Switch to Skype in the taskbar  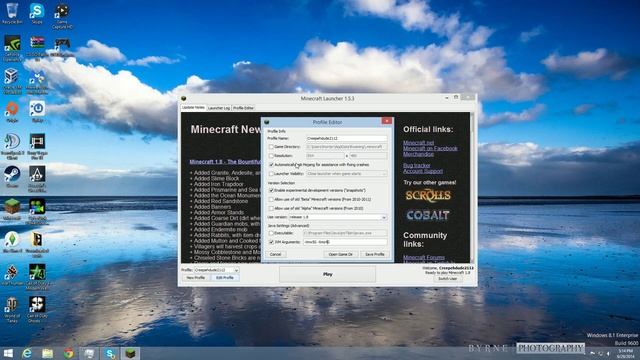pos(110,353)
